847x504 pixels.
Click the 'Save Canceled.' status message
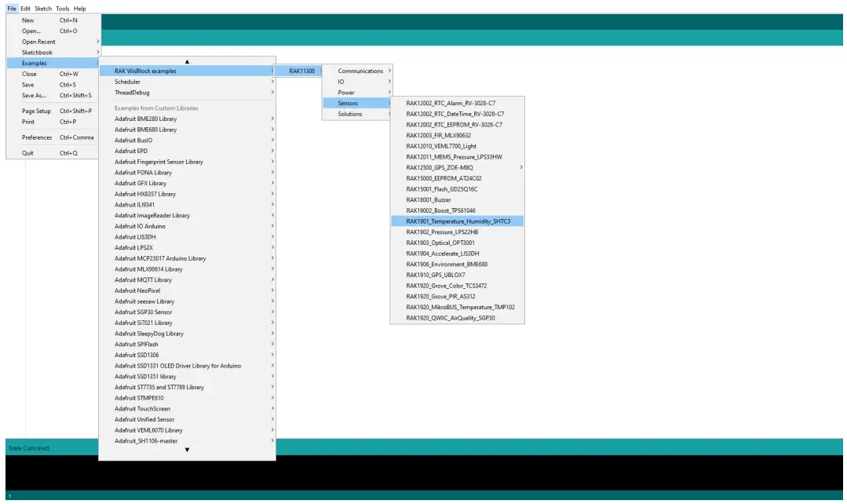tap(29, 447)
